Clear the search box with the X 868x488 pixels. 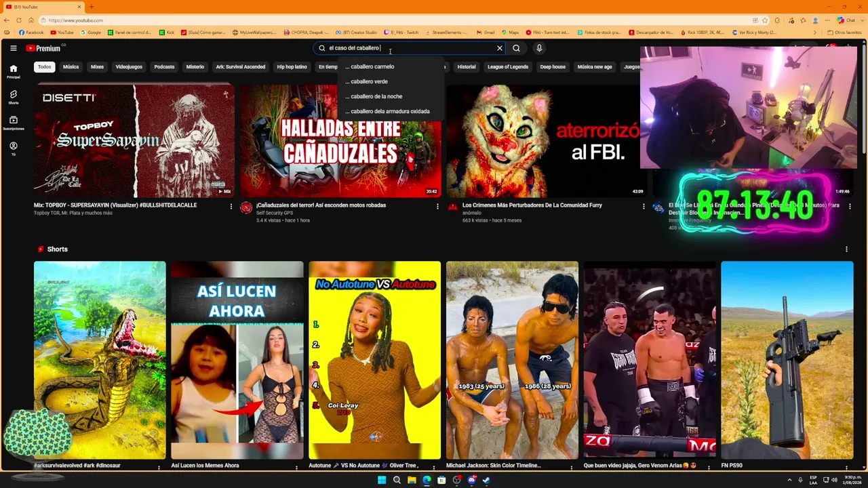[500, 48]
